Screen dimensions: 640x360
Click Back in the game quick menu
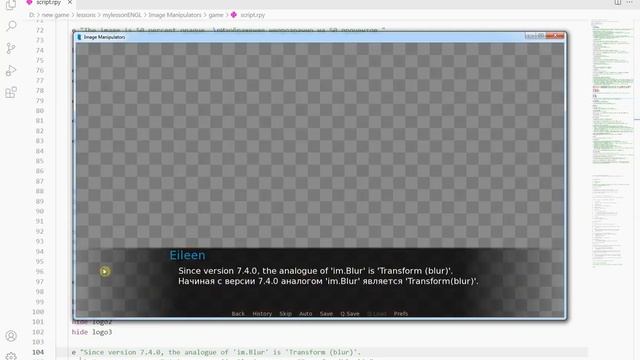(238, 313)
